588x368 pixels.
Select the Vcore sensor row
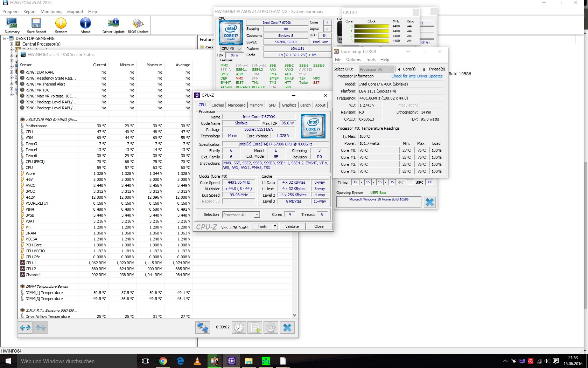[106, 173]
